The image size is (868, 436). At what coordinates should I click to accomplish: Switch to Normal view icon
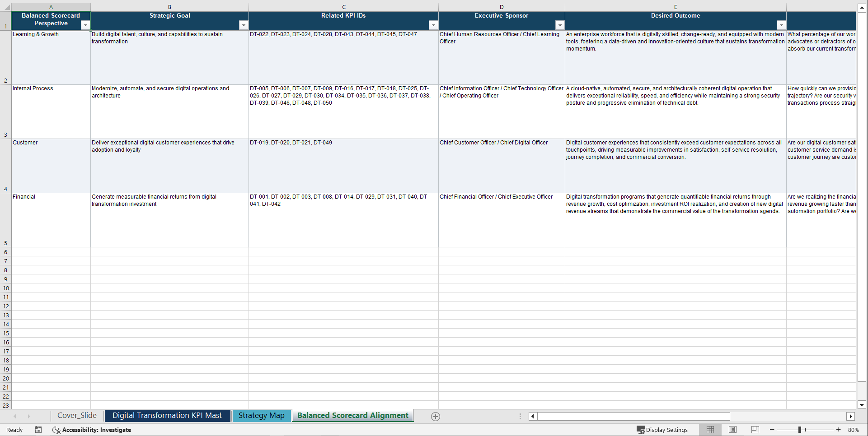click(x=710, y=430)
